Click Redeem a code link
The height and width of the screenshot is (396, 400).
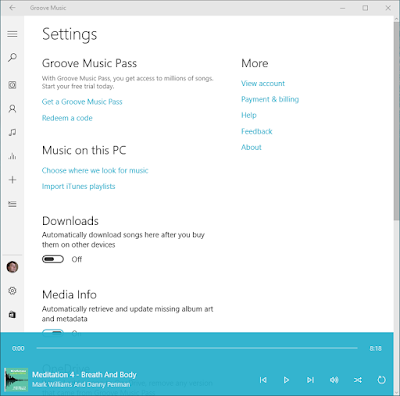click(x=67, y=118)
